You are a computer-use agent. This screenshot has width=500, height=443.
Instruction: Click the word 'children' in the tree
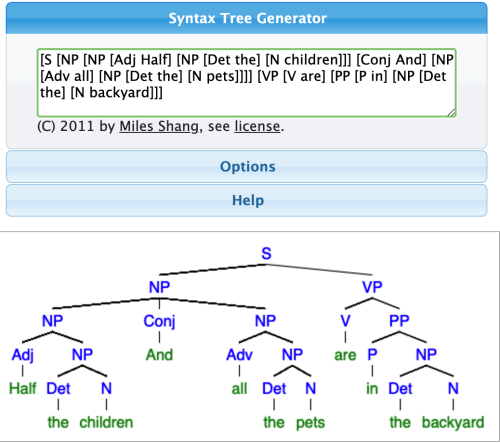[x=106, y=422]
